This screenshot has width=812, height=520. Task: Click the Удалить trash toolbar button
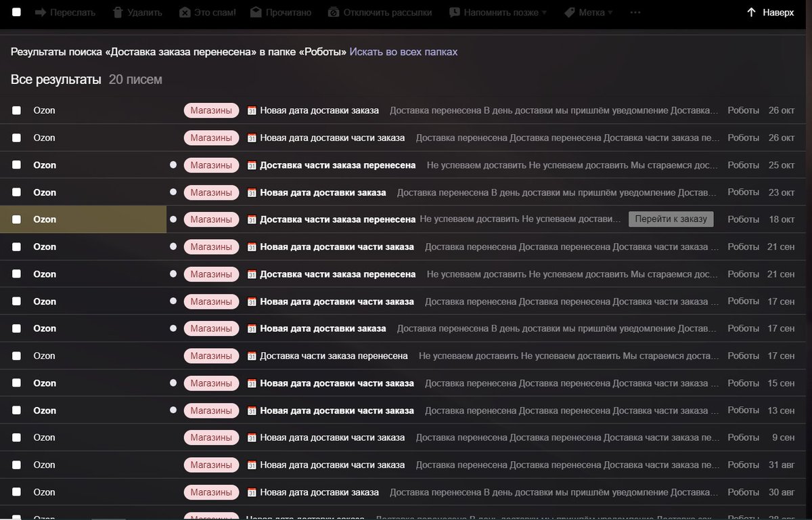click(137, 12)
